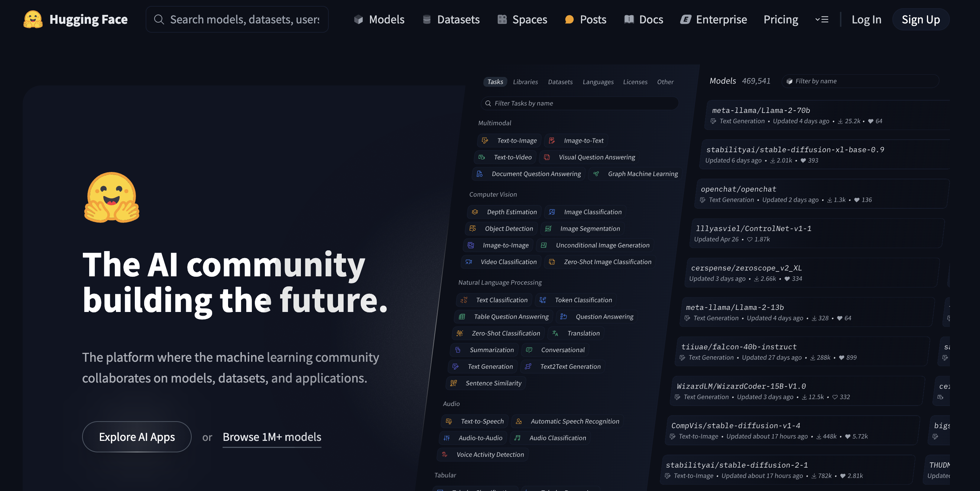
Task: Follow the Browse 1M+ models link
Action: click(272, 437)
